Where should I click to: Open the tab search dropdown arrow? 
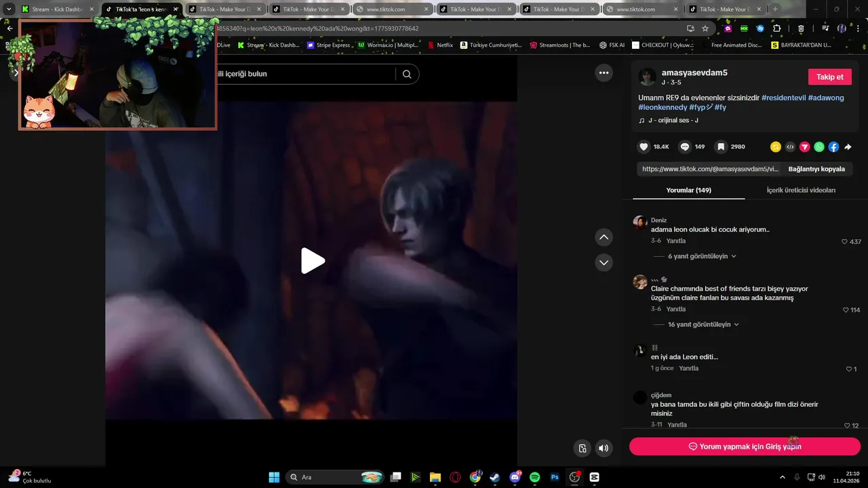click(9, 9)
